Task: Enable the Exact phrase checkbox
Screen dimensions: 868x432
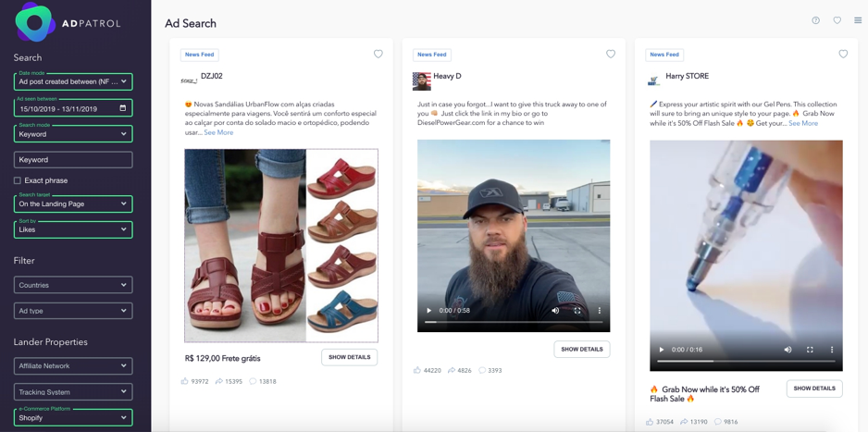Action: pos(18,180)
